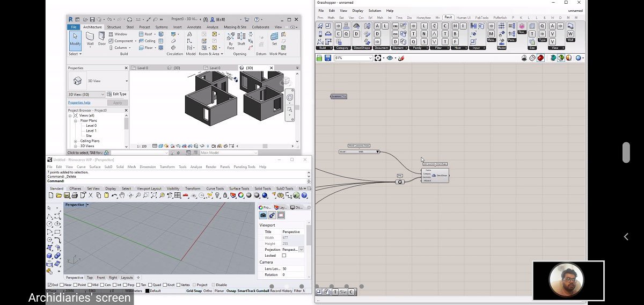Screen dimensions: 644x305
Task: Open the Properties help link
Action: click(79, 103)
